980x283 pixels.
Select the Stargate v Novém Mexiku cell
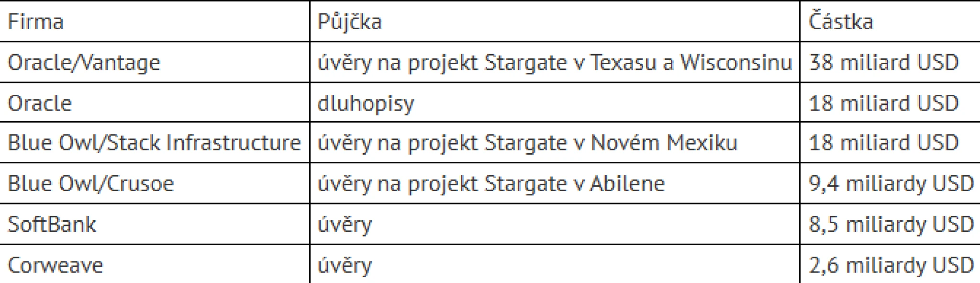527,143
